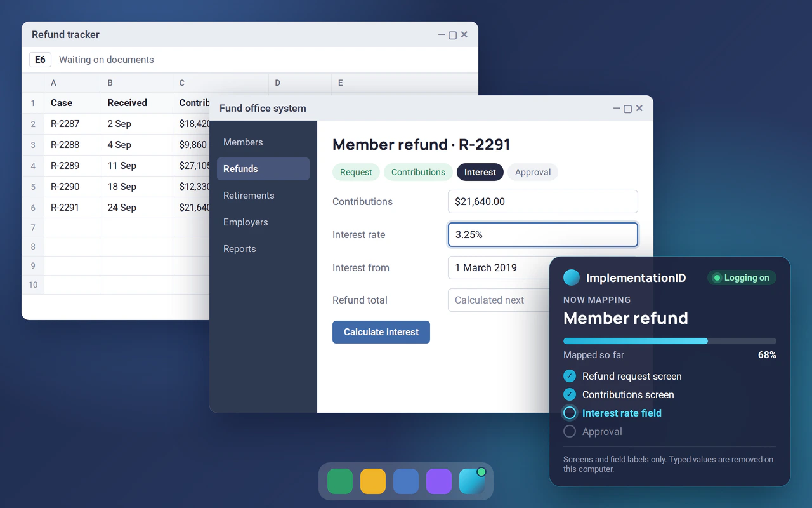Go to Retirements in the sidebar
The width and height of the screenshot is (812, 508).
point(263,196)
